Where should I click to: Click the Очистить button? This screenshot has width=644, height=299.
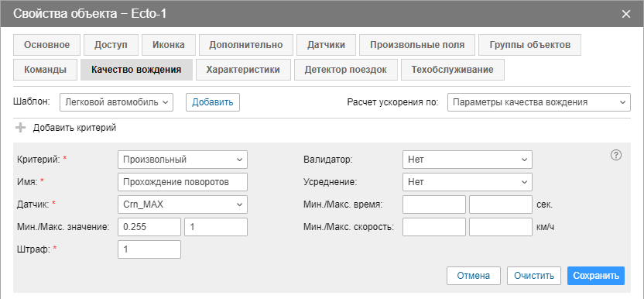[534, 276]
